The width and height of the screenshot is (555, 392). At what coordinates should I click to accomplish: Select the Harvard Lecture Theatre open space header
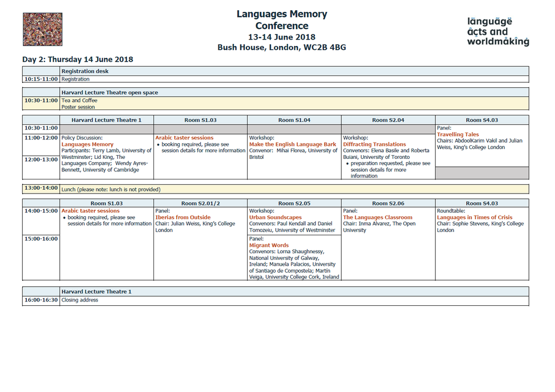(110, 93)
